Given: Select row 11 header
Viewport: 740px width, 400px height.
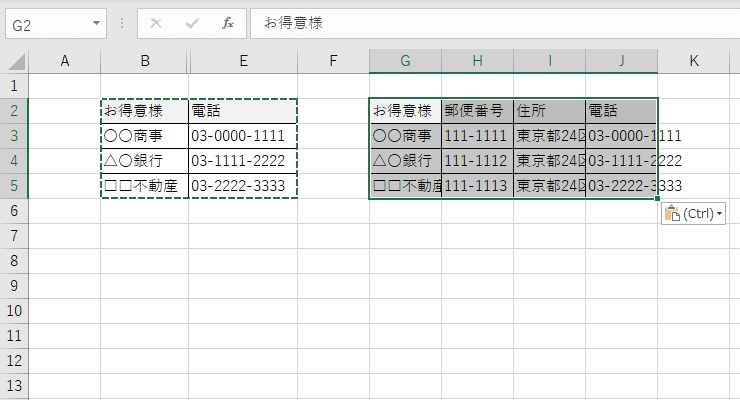Looking at the screenshot, I should [x=14, y=336].
